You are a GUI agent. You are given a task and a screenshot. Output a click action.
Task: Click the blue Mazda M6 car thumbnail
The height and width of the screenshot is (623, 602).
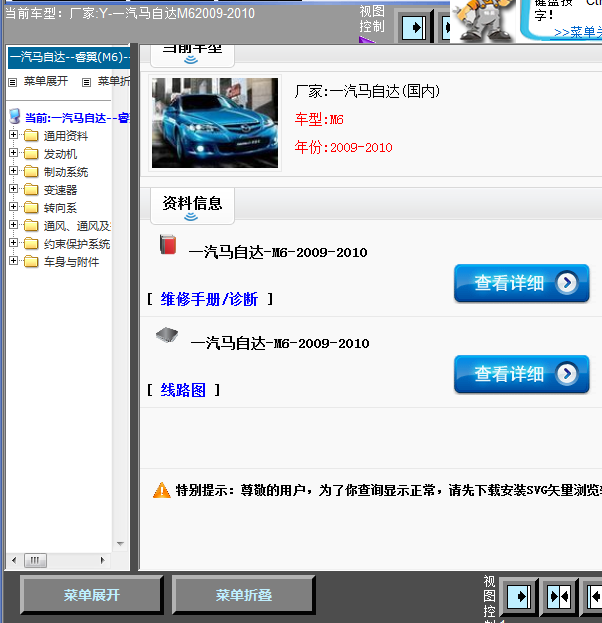click(215, 123)
